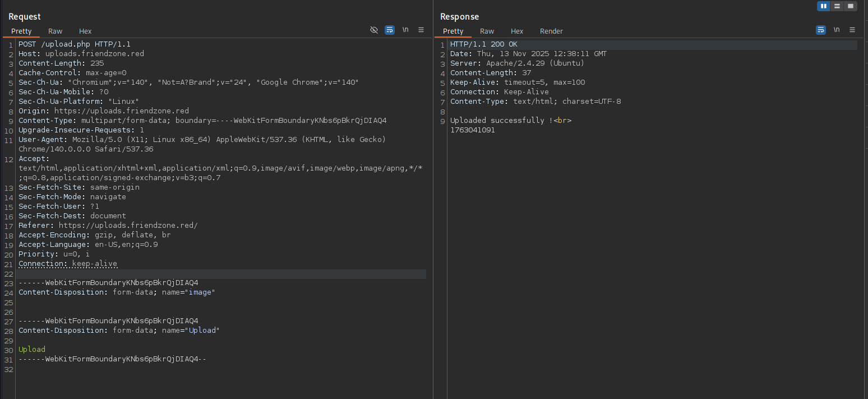Click Accept-Encoding gzip, deflate, br header
The width and height of the screenshot is (868, 399).
pos(95,235)
